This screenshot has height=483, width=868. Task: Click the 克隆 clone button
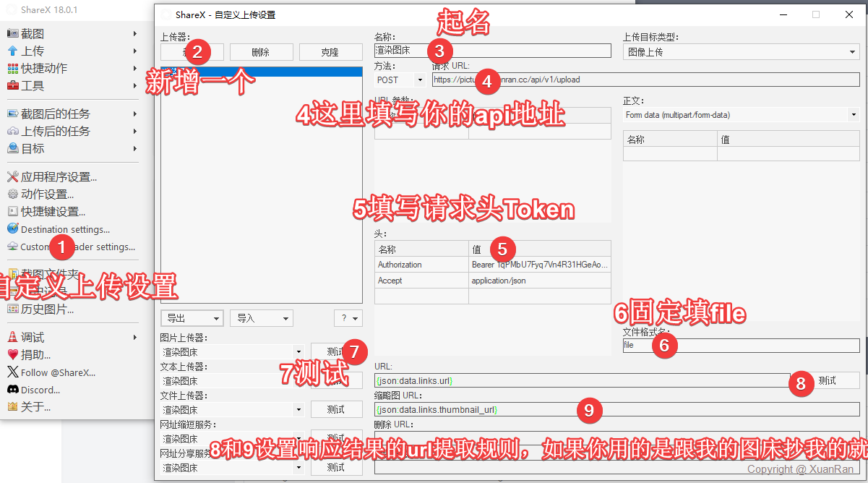coord(330,52)
